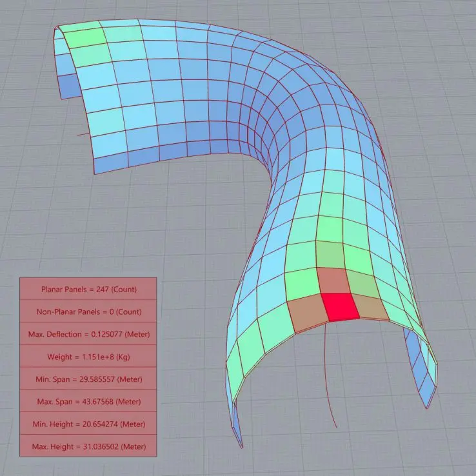The image size is (476, 476).
Task: Select the Max. Height readout row
Action: click(x=88, y=446)
